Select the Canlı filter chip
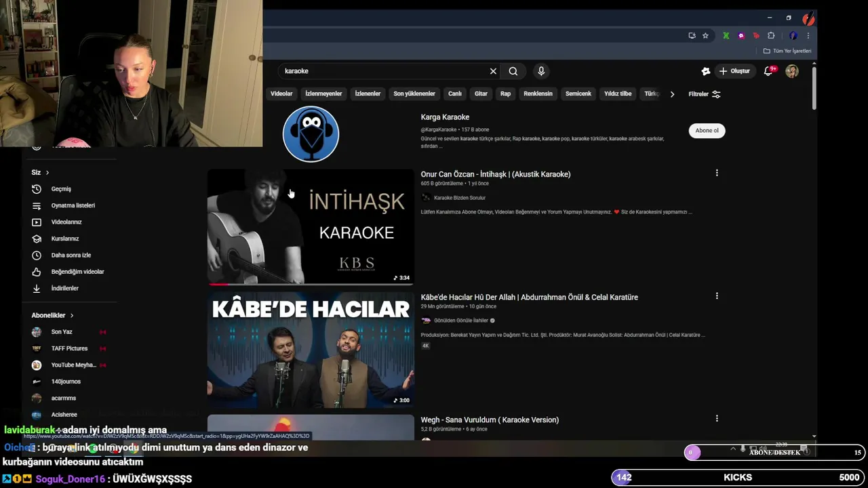The image size is (868, 488). pyautogui.click(x=455, y=94)
